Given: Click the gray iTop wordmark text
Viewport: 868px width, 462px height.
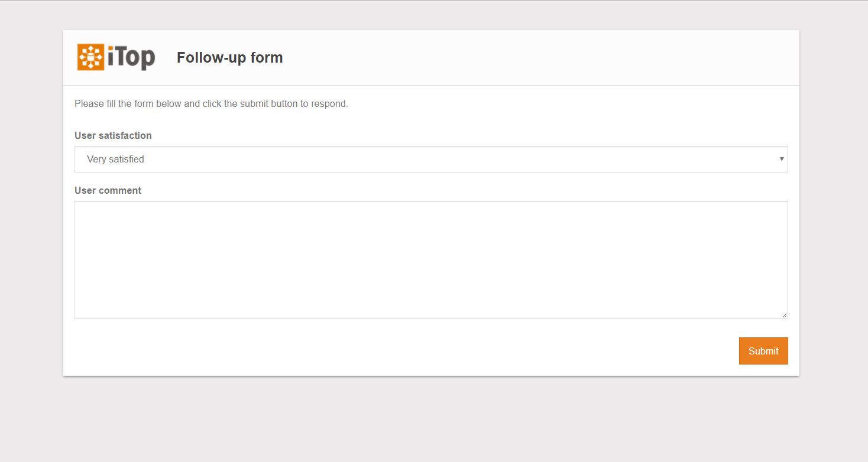Looking at the screenshot, I should point(131,58).
